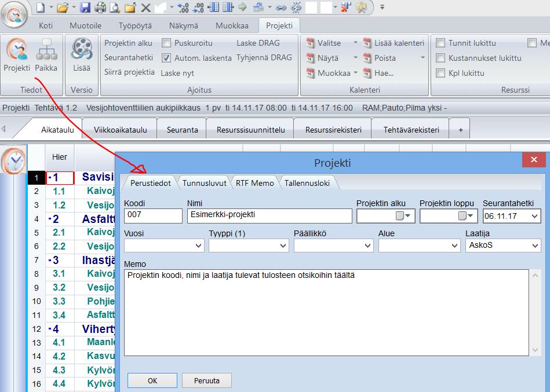Click the Nimi field Esimerkki-projekti
This screenshot has height=392, width=550.
tap(269, 216)
